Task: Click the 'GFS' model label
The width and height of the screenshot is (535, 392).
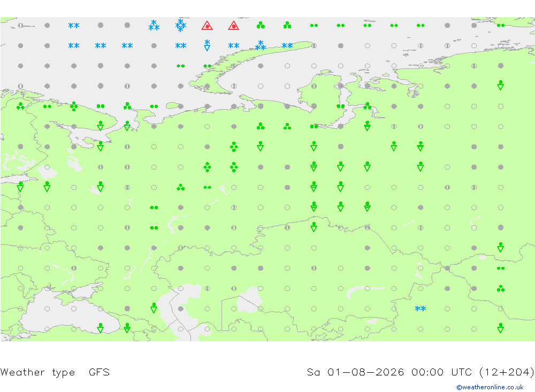Action: [x=100, y=372]
